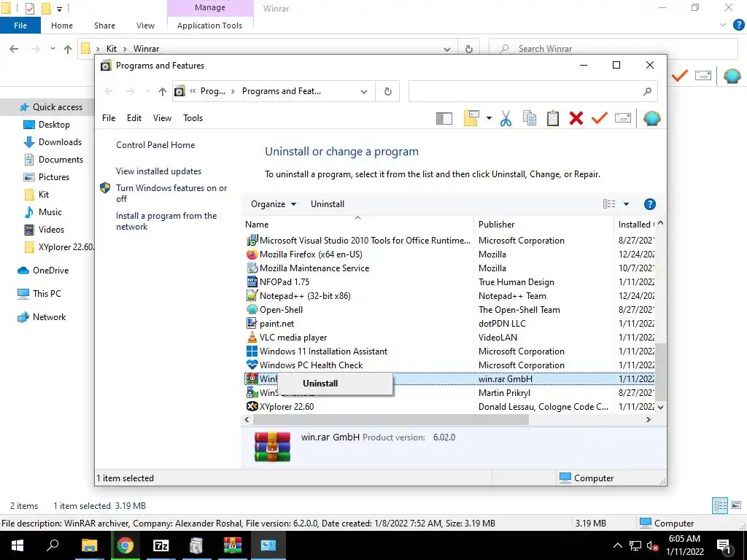
Task: Switch to the Share tab in Explorer ribbon
Action: (x=104, y=26)
